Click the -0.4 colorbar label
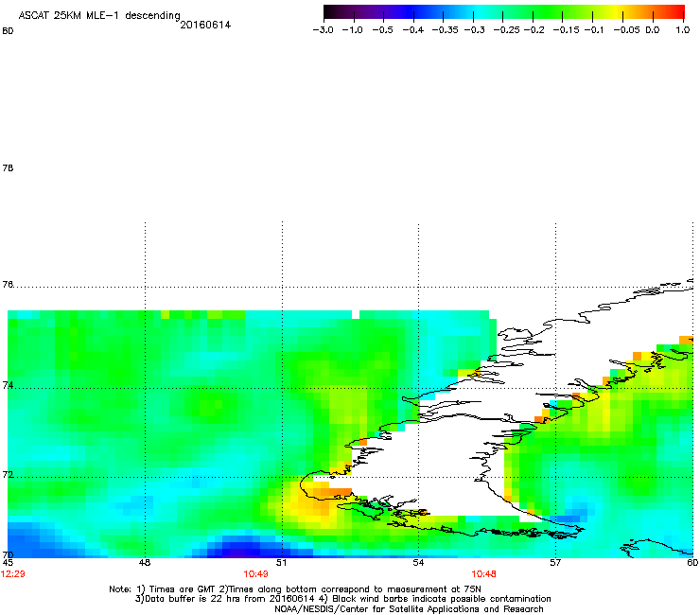 click(413, 30)
